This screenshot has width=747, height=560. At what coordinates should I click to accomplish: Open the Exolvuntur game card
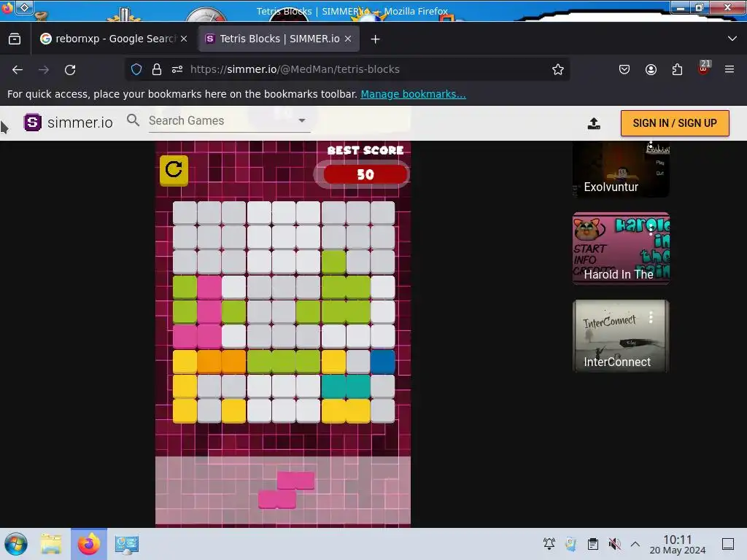tap(621, 169)
